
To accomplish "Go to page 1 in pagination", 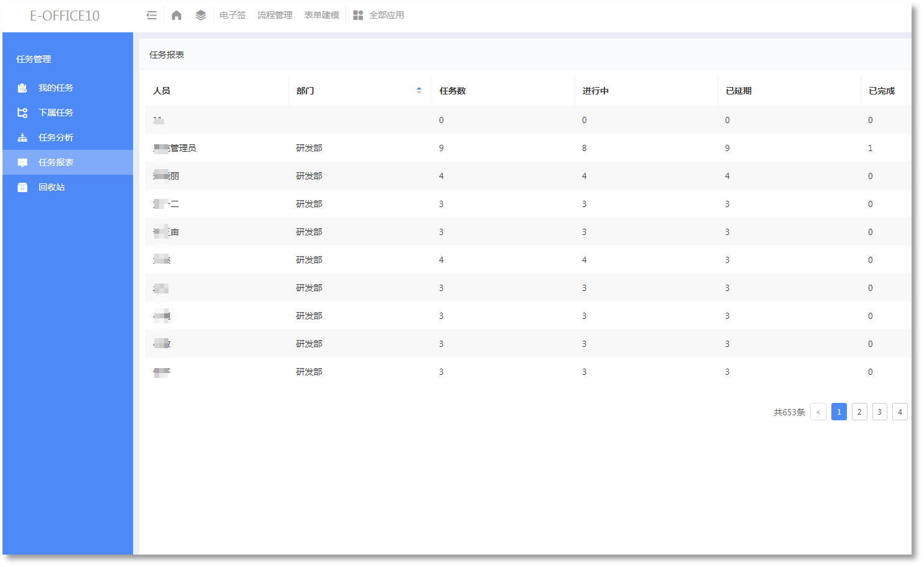I will [839, 412].
